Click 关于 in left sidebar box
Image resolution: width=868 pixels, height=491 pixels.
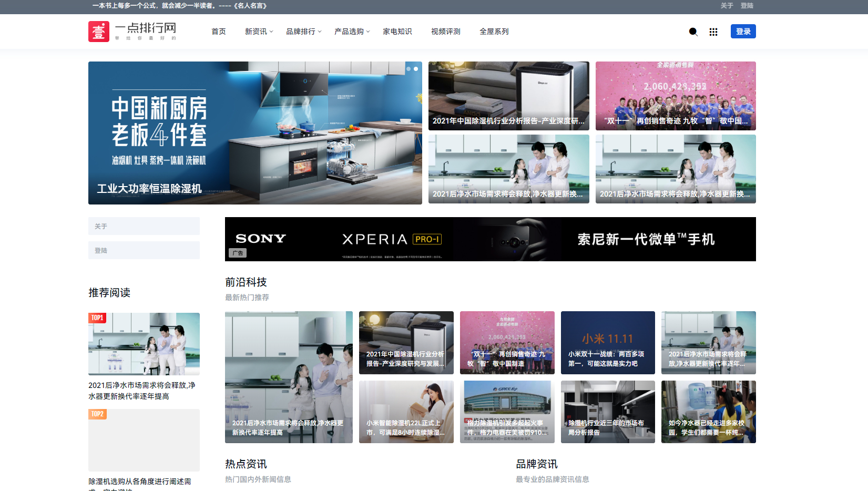tap(144, 226)
